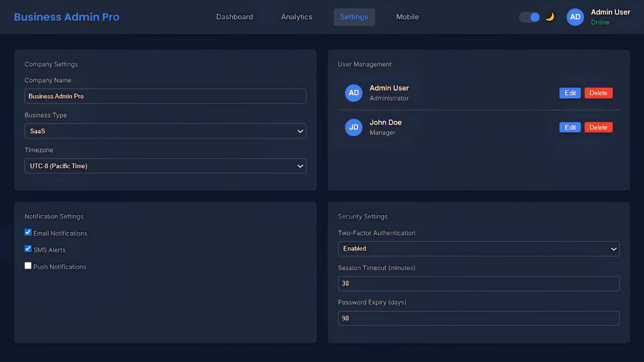Click the Timezone dropdown chevron
Screen dimensions: 644x362
(300, 166)
